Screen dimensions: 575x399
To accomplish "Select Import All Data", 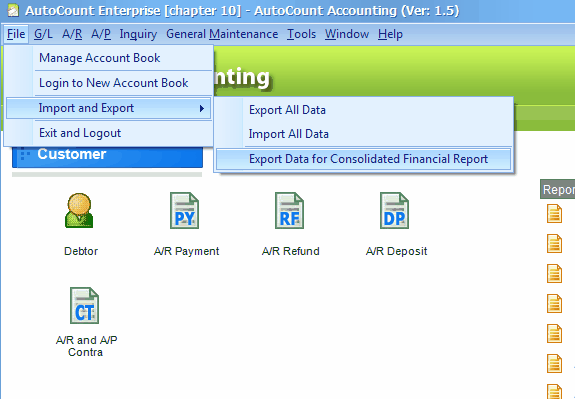I will 364,134.
